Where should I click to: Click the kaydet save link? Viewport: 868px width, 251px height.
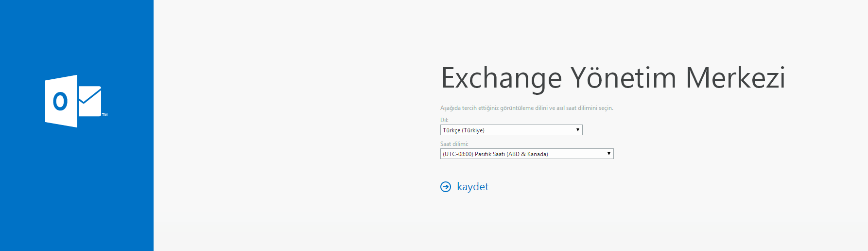point(473,187)
